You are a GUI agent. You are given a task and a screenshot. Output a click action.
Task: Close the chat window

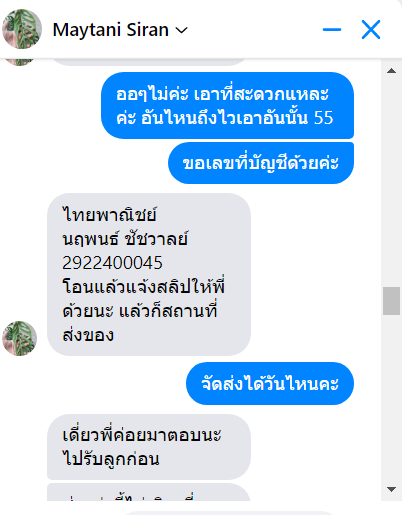[371, 29]
